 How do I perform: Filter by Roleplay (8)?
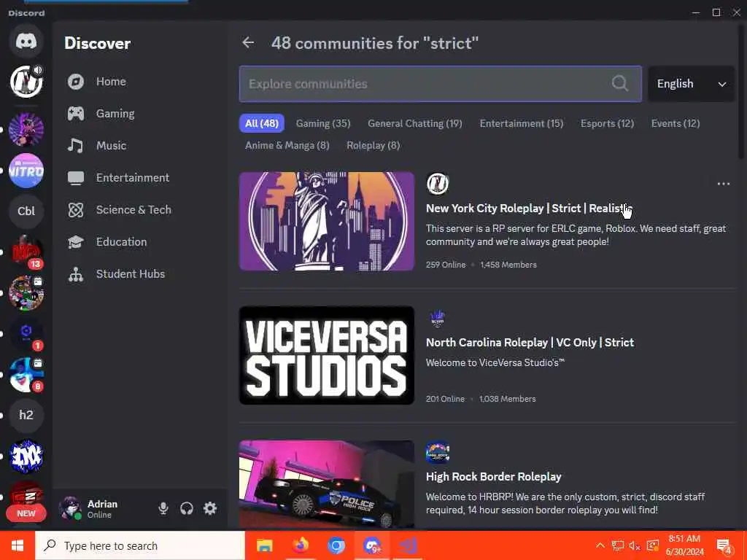[373, 145]
